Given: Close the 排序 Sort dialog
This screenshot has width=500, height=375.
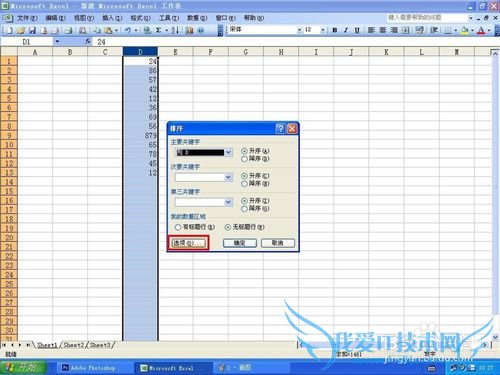Looking at the screenshot, I should (292, 129).
